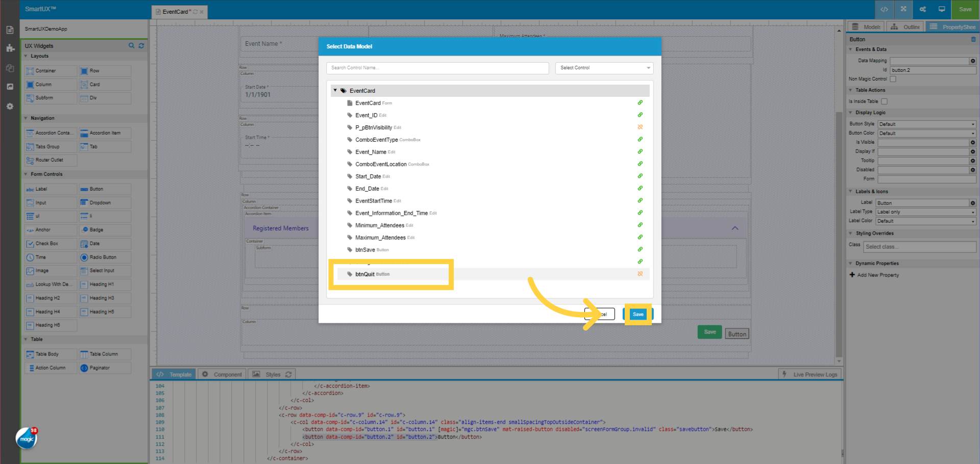Open the Button Style dropdown
This screenshot has height=464, width=980.
(x=926, y=124)
